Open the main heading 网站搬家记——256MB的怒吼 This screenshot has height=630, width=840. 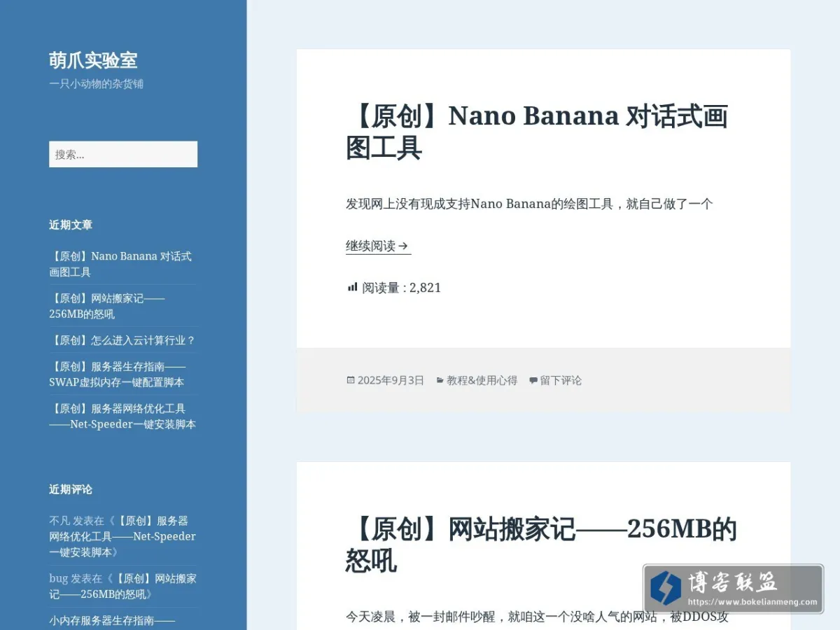pos(541,545)
